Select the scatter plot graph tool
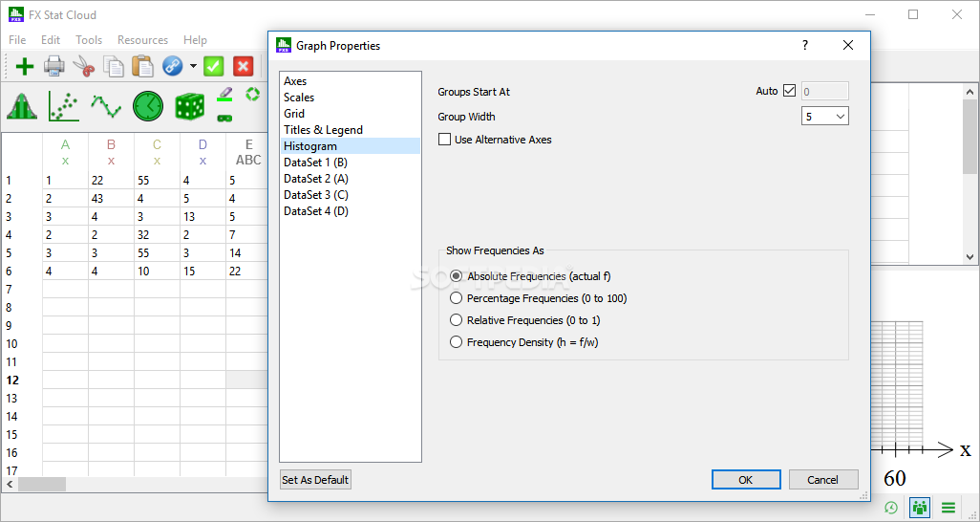Viewport: 980px width, 522px height. pos(63,106)
